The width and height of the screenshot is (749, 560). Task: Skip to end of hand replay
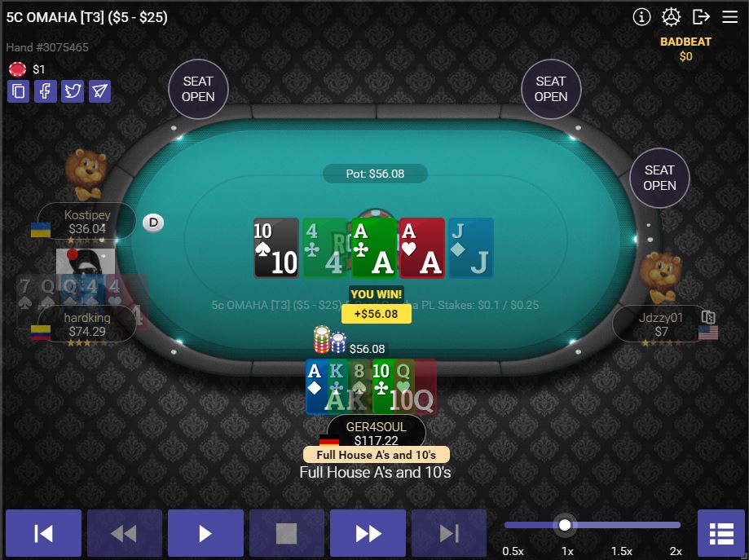[x=449, y=533]
